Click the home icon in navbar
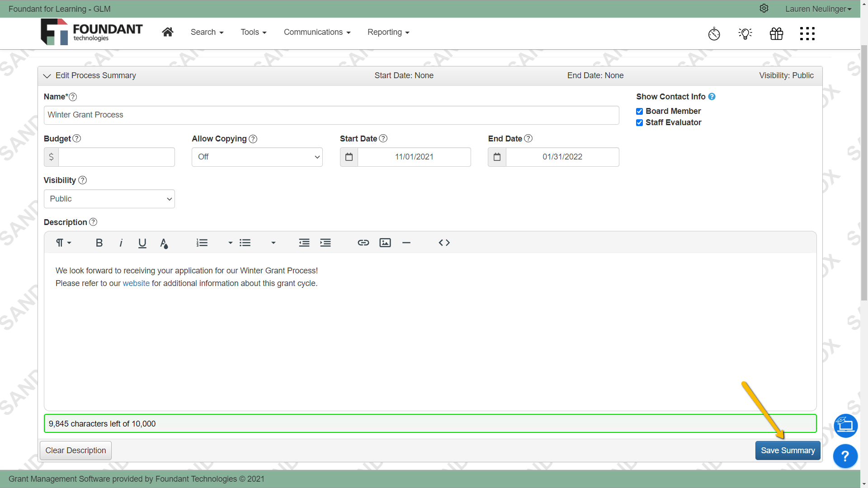This screenshot has width=868, height=488. 168,32
